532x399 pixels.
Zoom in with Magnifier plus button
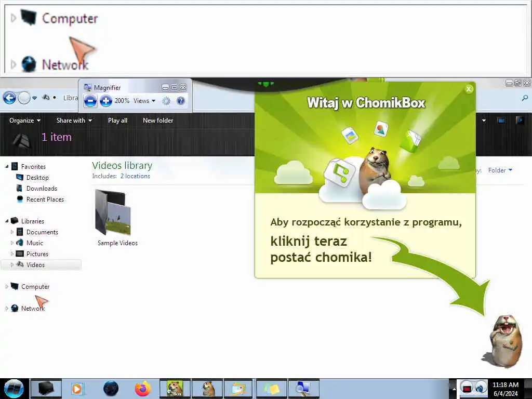pos(106,101)
